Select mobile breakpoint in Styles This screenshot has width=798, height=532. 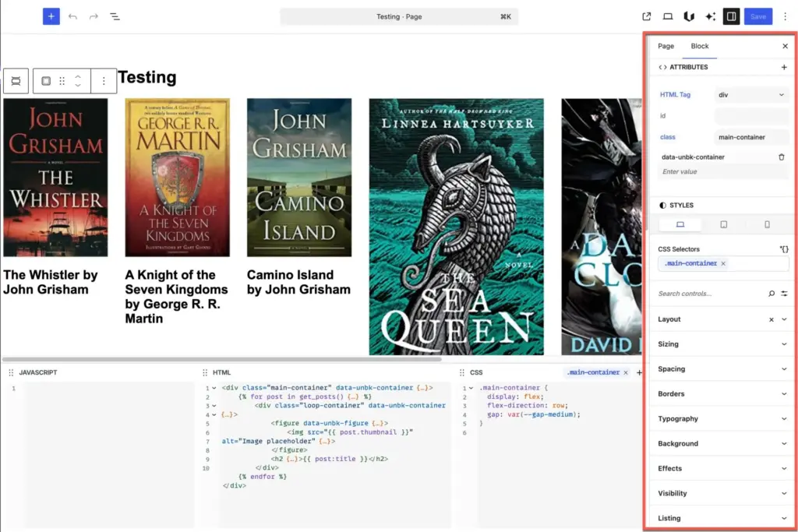(x=767, y=224)
